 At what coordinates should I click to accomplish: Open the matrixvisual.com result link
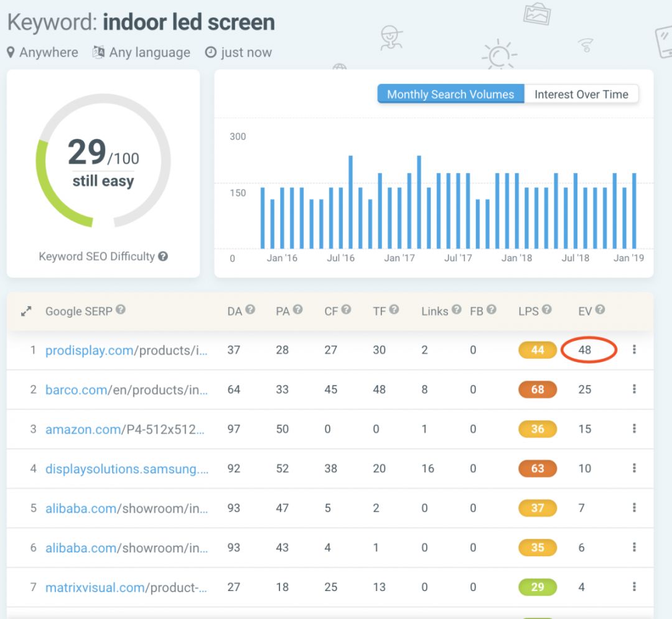pyautogui.click(x=126, y=587)
